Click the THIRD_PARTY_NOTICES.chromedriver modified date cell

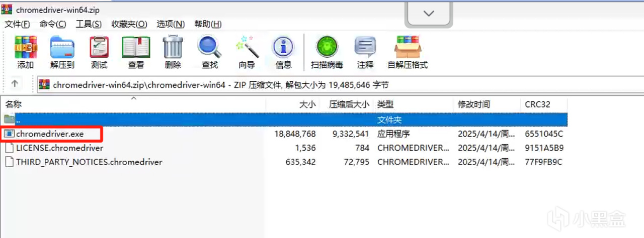[x=487, y=162]
